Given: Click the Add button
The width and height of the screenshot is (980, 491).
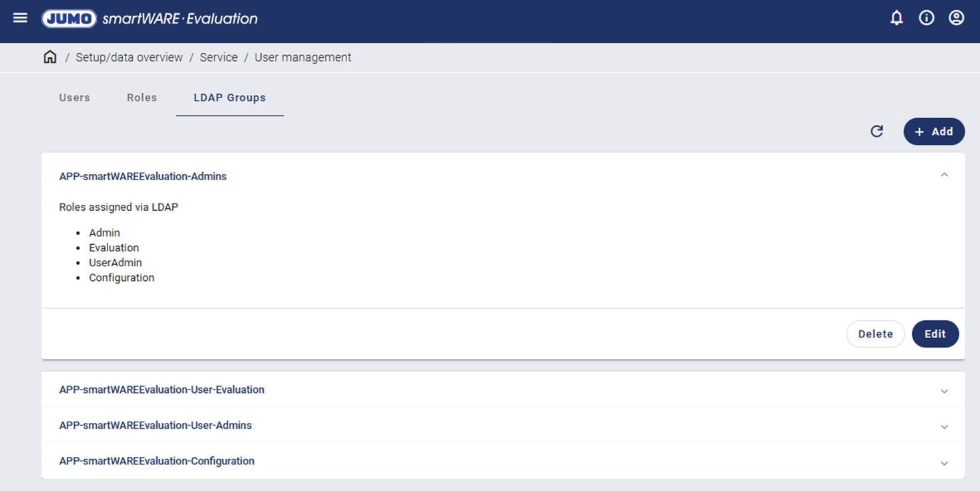Looking at the screenshot, I should [x=934, y=131].
